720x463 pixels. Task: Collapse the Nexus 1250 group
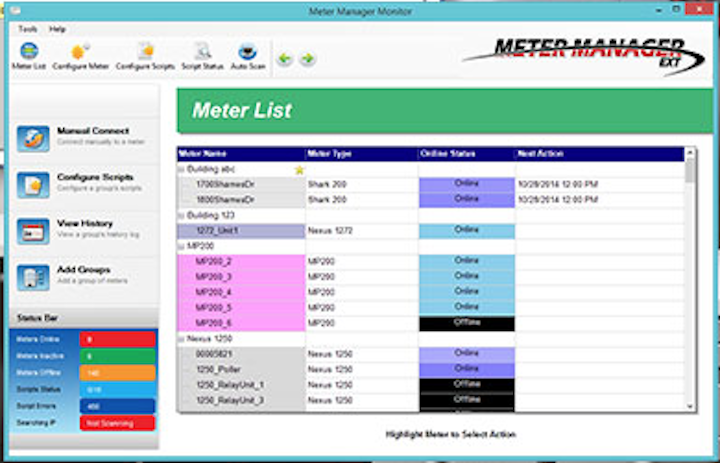coord(181,339)
